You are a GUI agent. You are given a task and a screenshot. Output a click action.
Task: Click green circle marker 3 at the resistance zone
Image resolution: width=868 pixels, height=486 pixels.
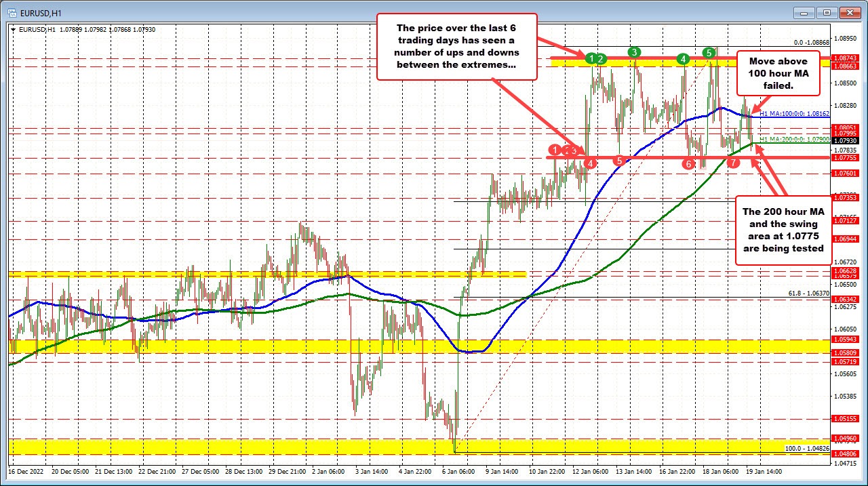coord(635,51)
